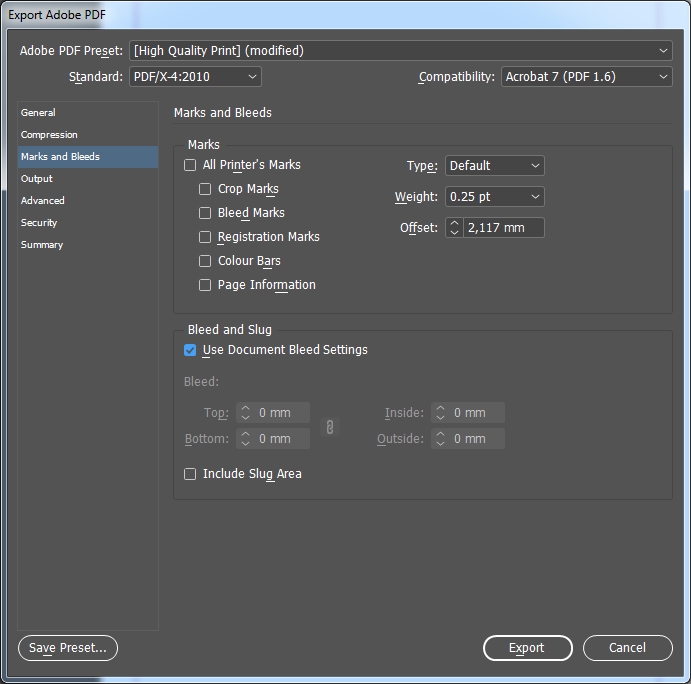Check the Crop Marks option
The image size is (691, 684).
coord(205,189)
